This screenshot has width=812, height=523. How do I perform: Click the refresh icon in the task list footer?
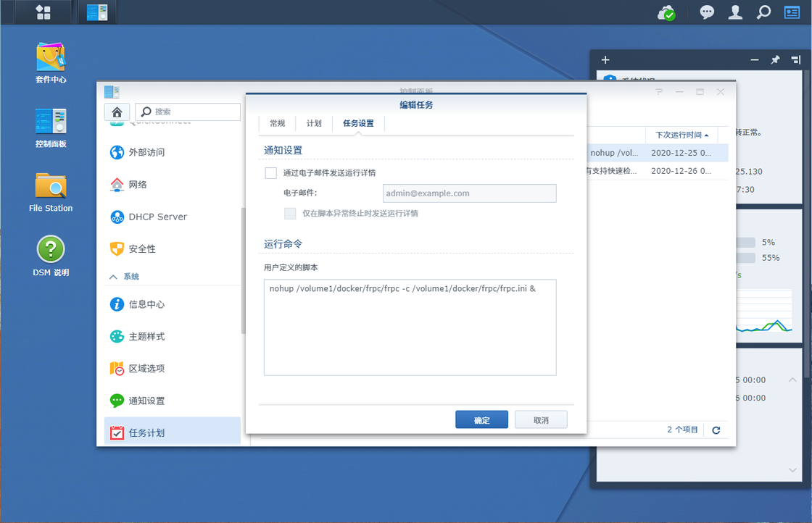[x=716, y=430]
